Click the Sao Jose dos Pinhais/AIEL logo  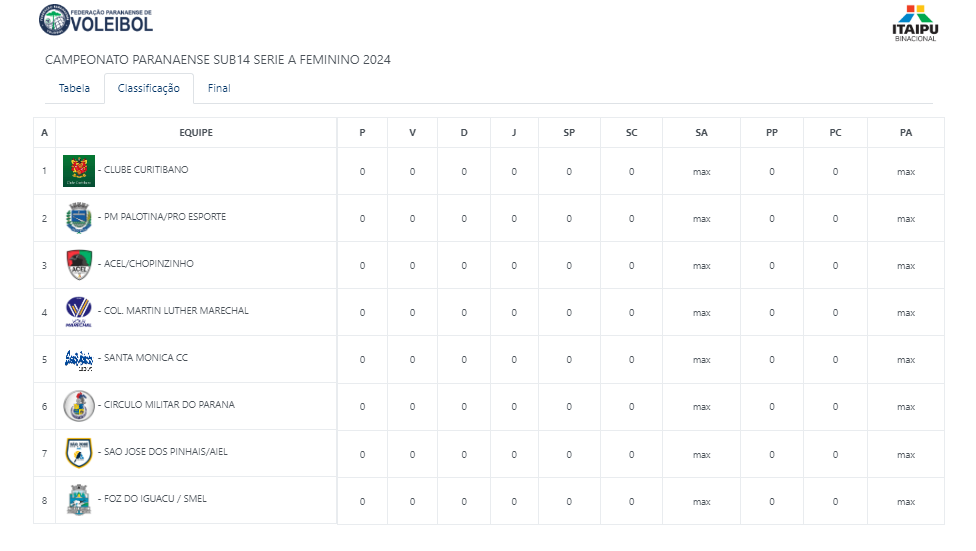[79, 453]
